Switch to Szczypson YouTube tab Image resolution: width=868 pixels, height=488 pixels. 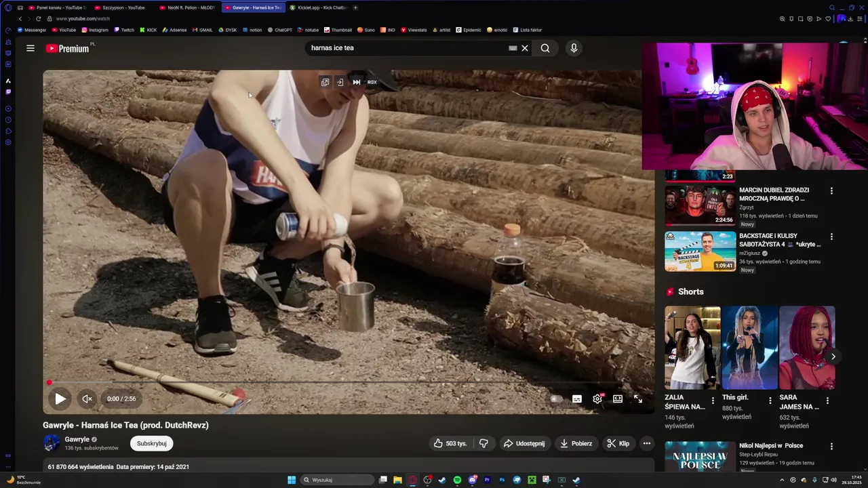click(x=123, y=7)
